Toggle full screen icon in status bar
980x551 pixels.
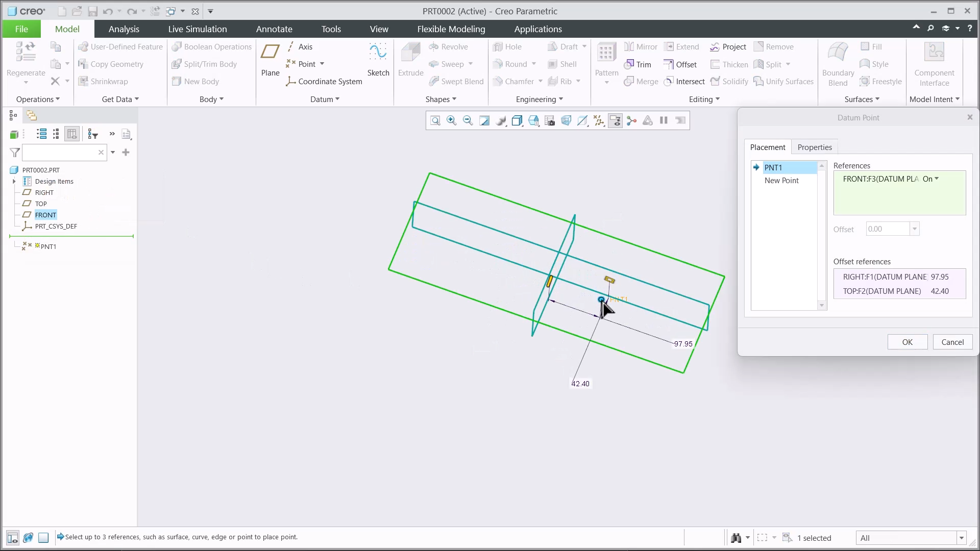point(43,538)
